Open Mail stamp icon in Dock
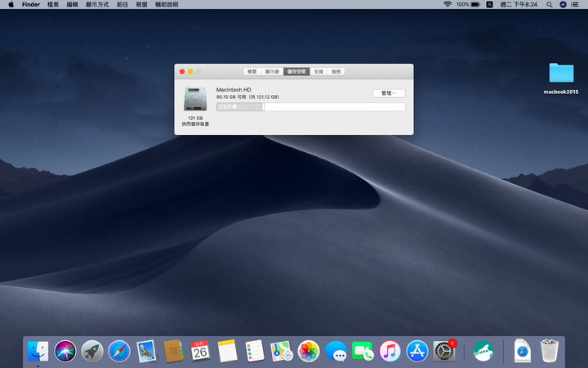Screen dimensions: 588x368 (146, 352)
